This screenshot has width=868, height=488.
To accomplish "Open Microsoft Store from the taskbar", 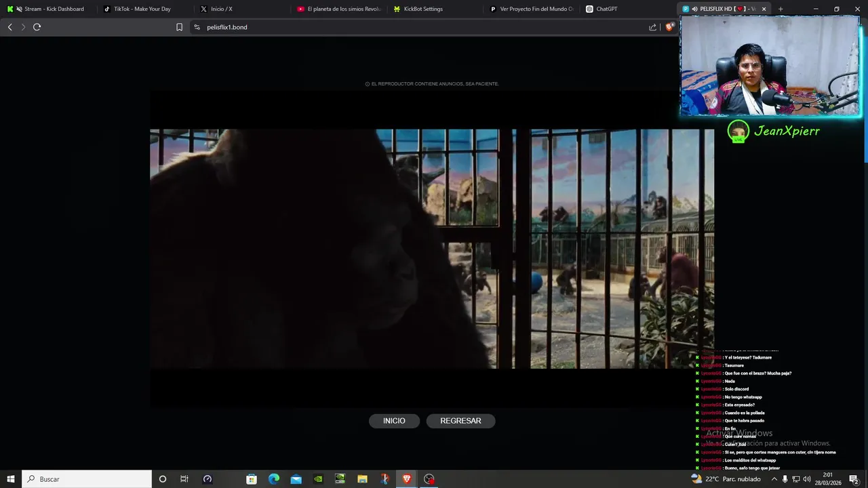I will (x=252, y=479).
